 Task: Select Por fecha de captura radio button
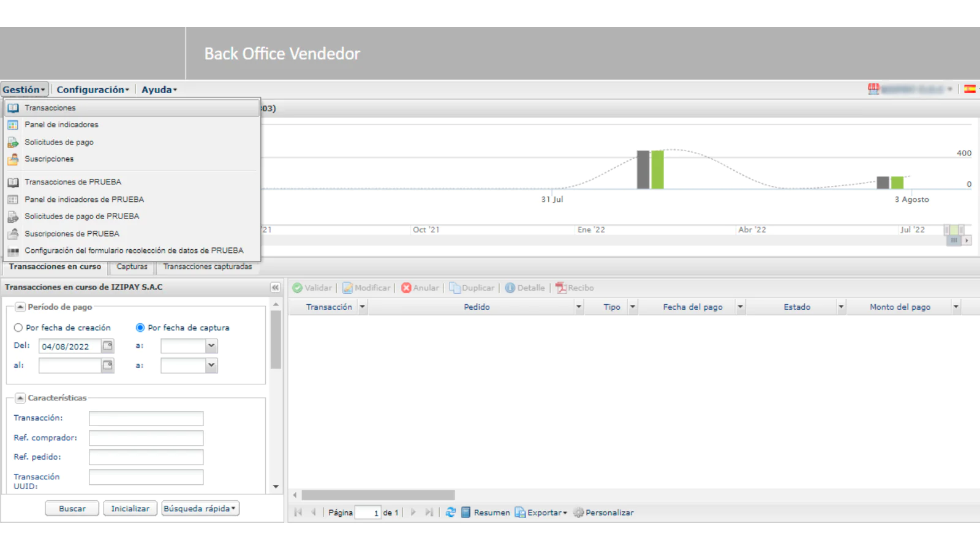140,328
